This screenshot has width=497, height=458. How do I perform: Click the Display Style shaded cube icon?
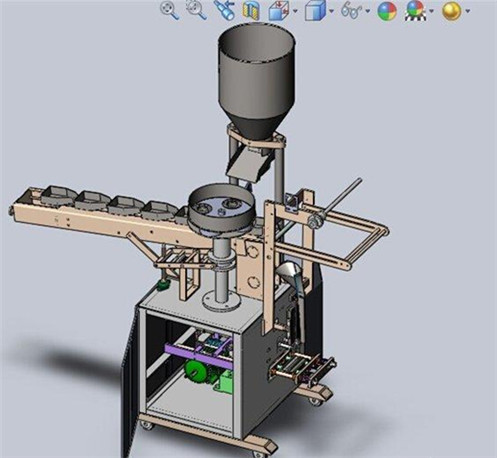(315, 11)
